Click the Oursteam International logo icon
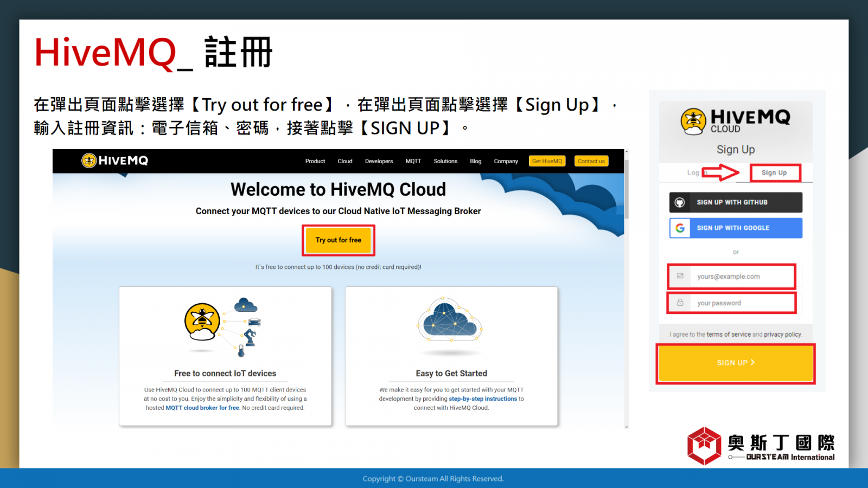The height and width of the screenshot is (488, 868). tap(704, 446)
